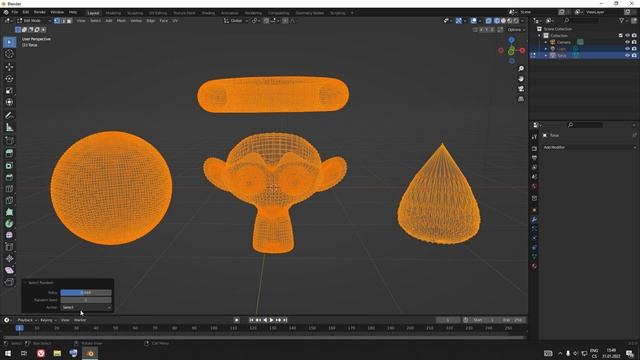Open the Mesh menu in viewport header

[x=121, y=20]
